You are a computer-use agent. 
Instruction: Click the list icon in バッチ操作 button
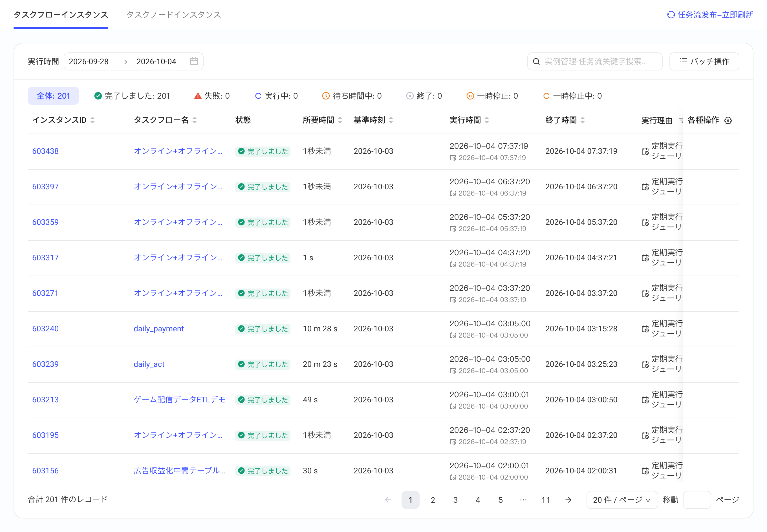(683, 61)
